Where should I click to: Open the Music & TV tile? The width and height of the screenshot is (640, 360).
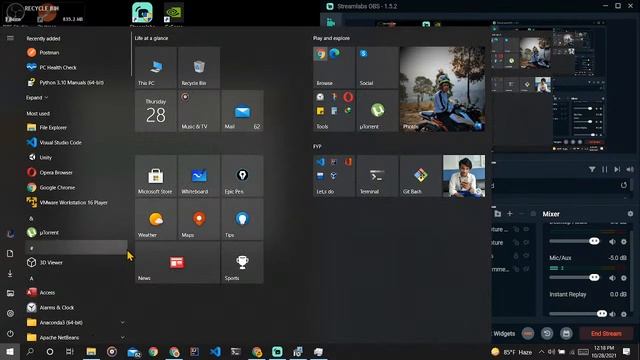point(199,111)
